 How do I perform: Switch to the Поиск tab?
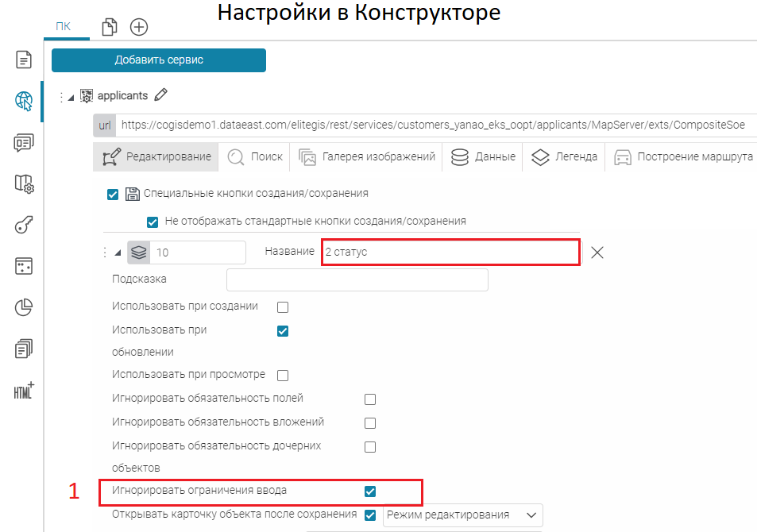tap(256, 157)
